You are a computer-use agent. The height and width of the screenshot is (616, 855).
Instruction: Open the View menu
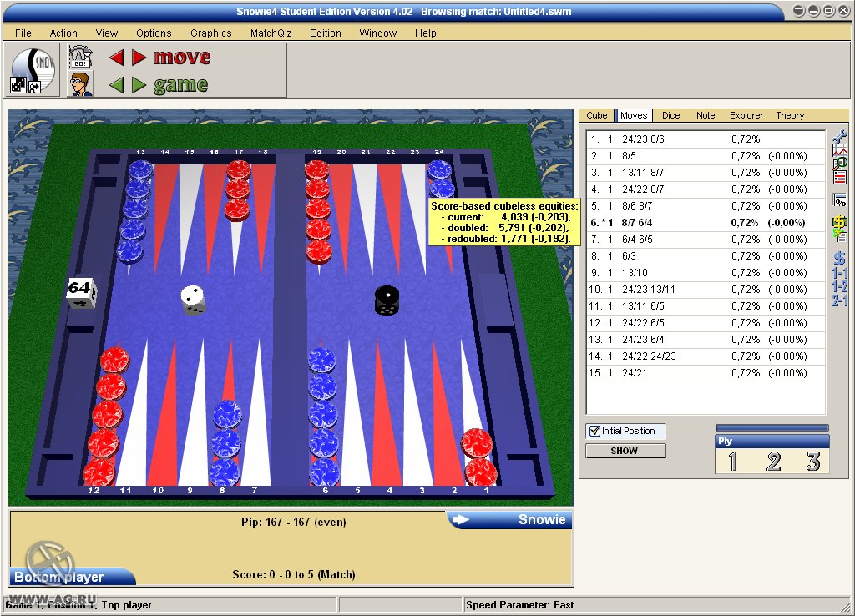click(106, 33)
